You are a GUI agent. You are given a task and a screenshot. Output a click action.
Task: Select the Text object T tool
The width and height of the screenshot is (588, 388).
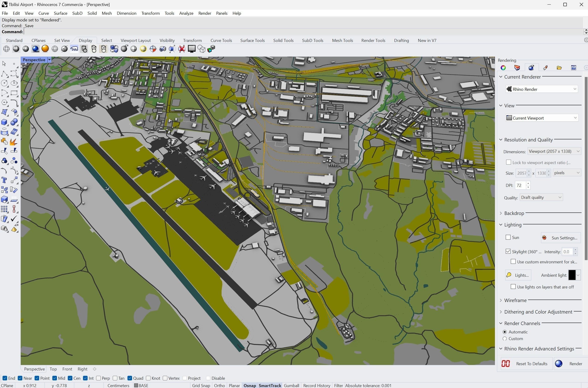point(4,180)
